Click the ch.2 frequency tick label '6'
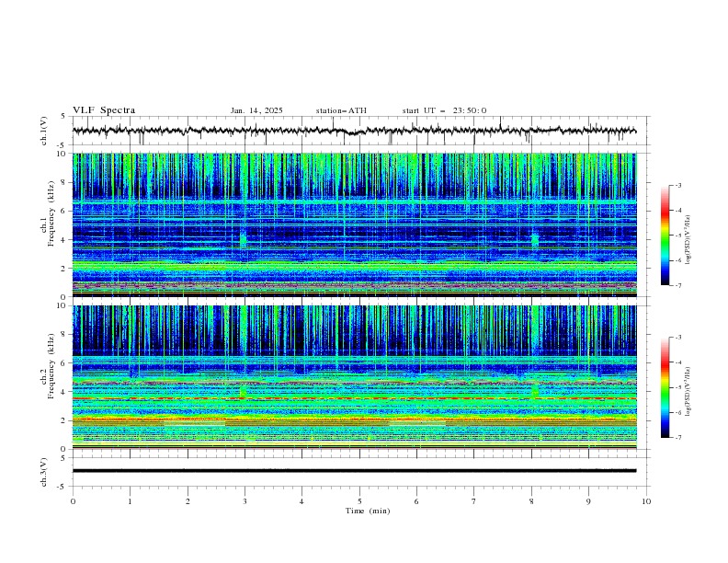Viewport: 728px width, 563px height. (65, 362)
